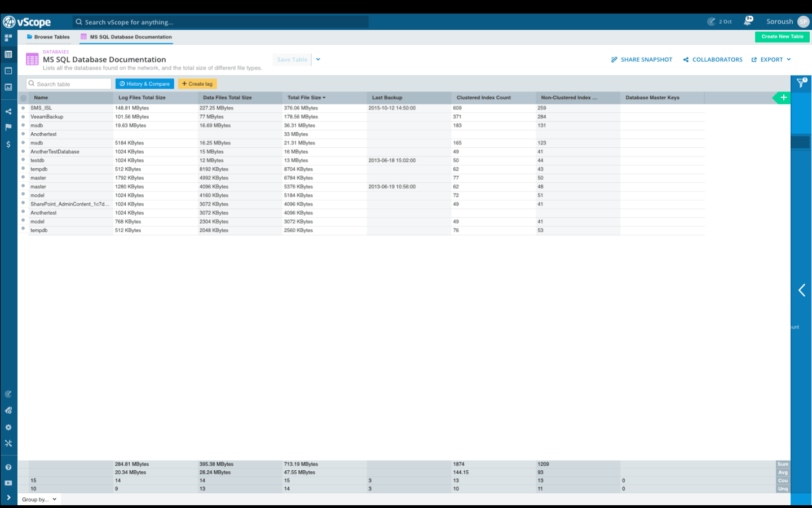
Task: Click the vScope logo
Action: click(27, 22)
